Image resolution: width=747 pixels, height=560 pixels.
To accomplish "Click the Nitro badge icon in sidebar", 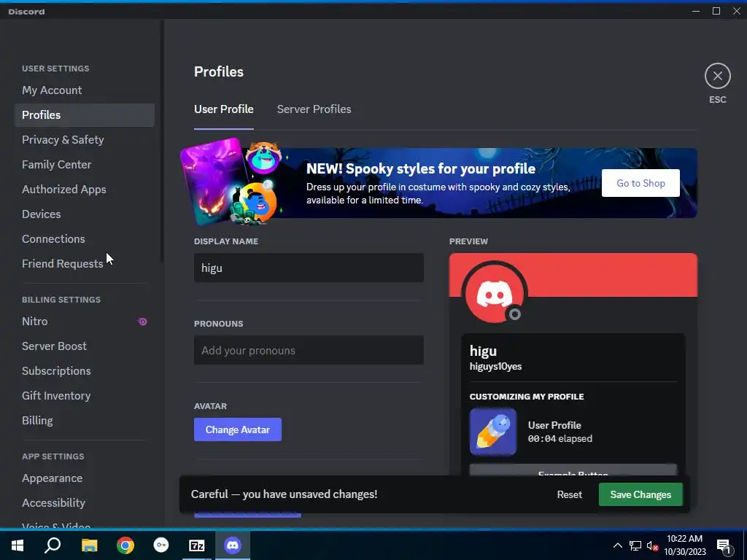I will pos(142,322).
